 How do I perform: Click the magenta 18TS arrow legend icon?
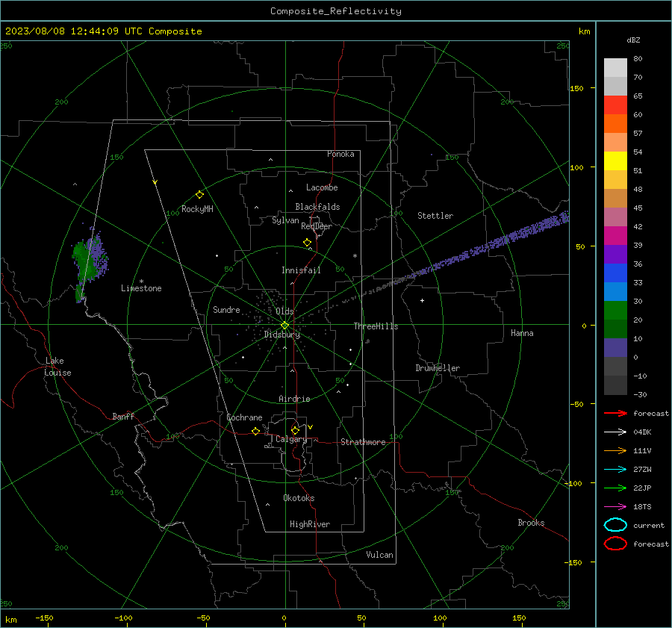[615, 507]
